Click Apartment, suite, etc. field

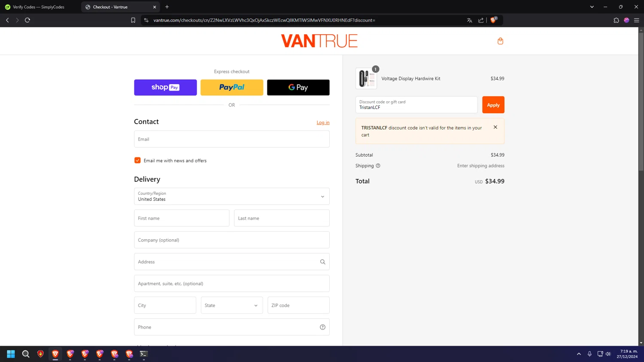[x=232, y=284]
